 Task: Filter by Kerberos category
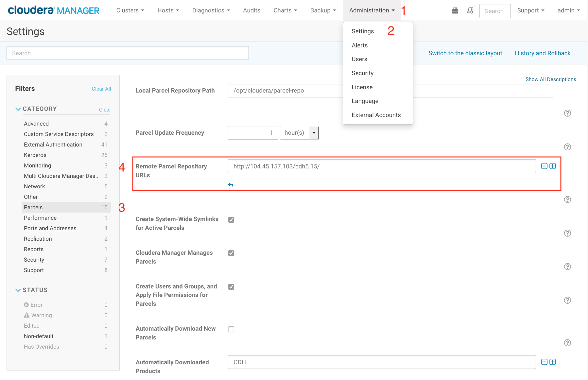tap(66, 155)
